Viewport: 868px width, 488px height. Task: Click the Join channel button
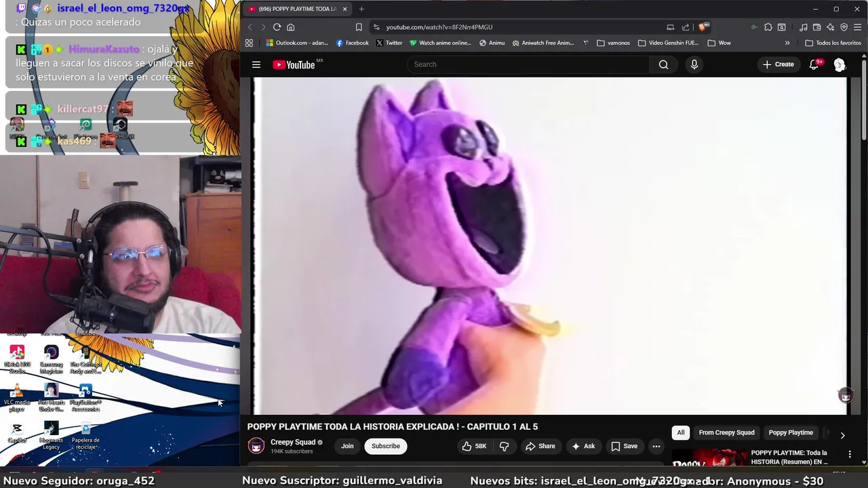(x=347, y=446)
